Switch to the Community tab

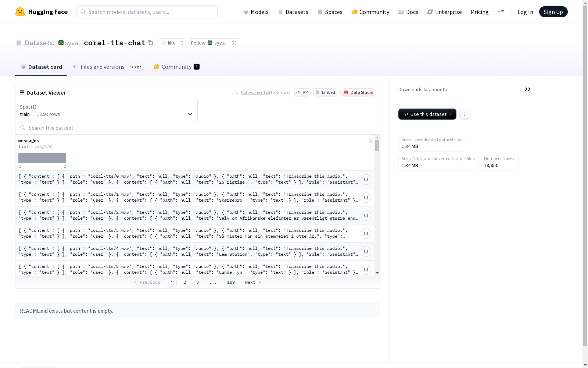coord(176,67)
